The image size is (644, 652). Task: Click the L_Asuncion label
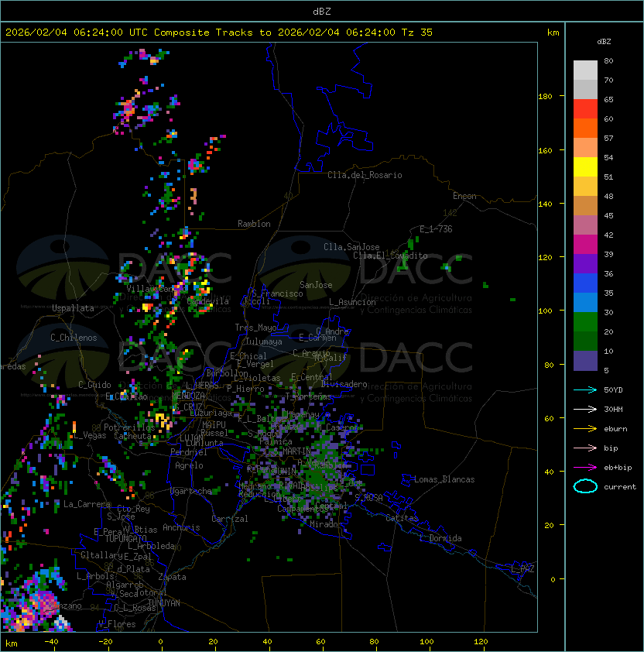click(352, 302)
